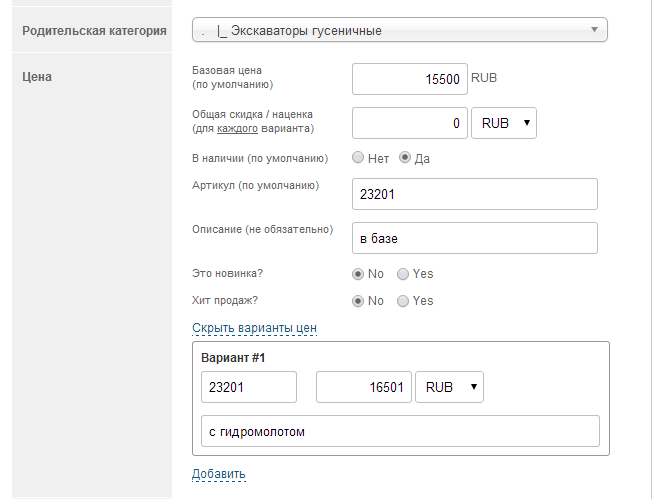Set «Хит продаж?» to Yes
The height and width of the screenshot is (499, 663).
pos(403,301)
